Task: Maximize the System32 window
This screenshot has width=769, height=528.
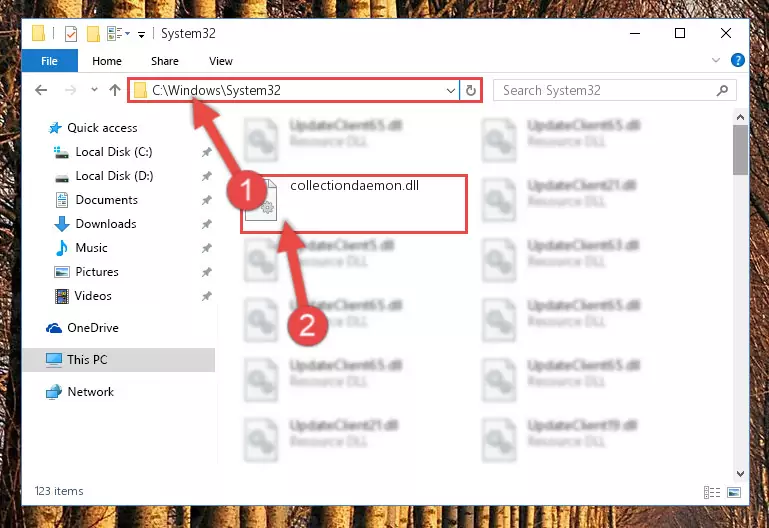Action: 680,33
